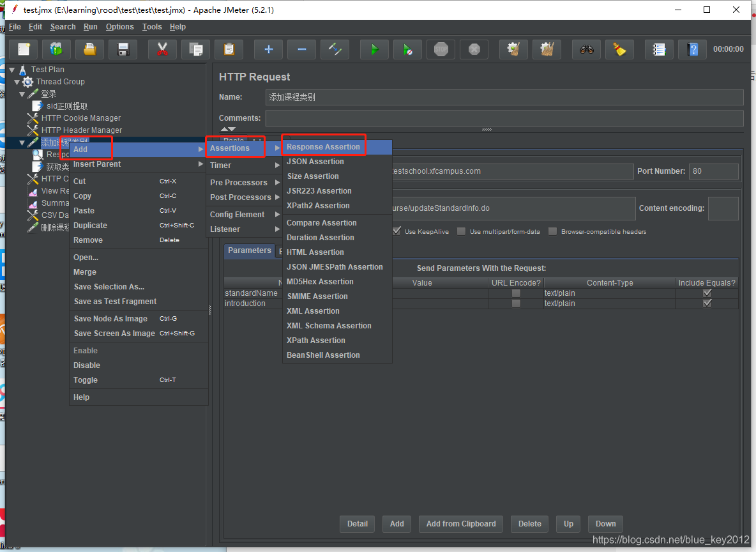The height and width of the screenshot is (552, 756).
Task: Switch to the Parameters tab
Action: (249, 250)
